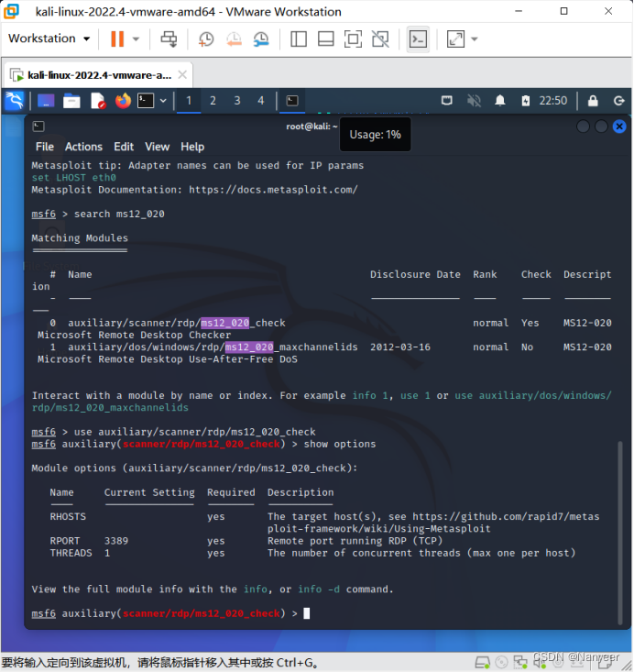Open the terminal View menu
Viewport: 634px width, 672px height.
(x=158, y=147)
